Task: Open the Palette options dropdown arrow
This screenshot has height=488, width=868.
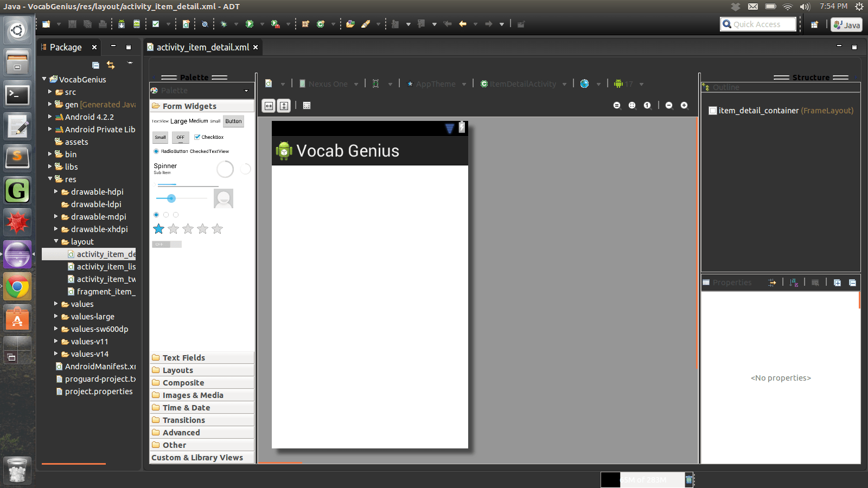Action: click(246, 91)
